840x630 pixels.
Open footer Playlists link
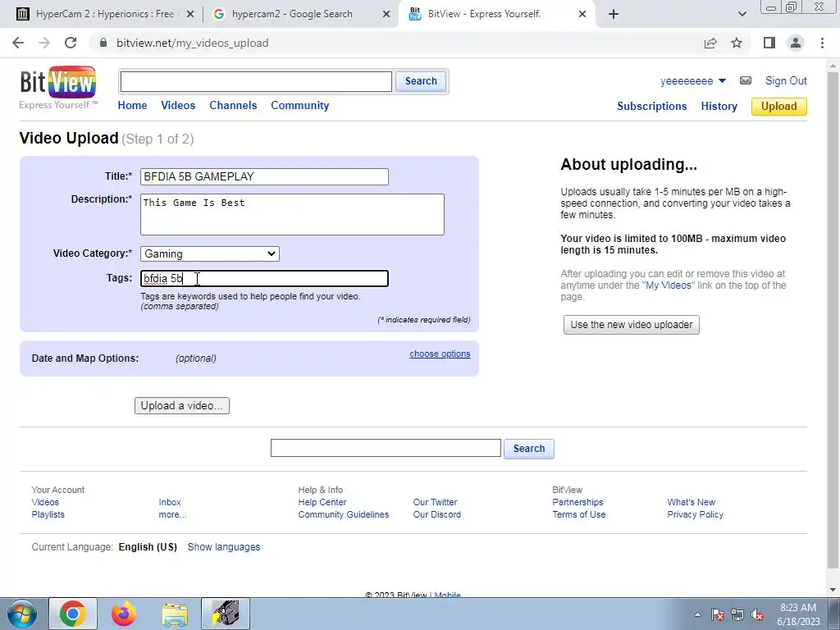click(x=48, y=514)
